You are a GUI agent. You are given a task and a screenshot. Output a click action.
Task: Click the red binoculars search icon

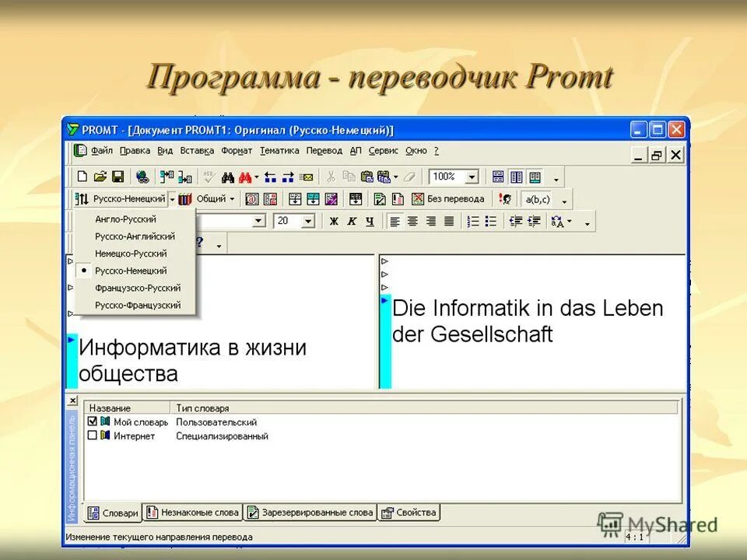(245, 177)
